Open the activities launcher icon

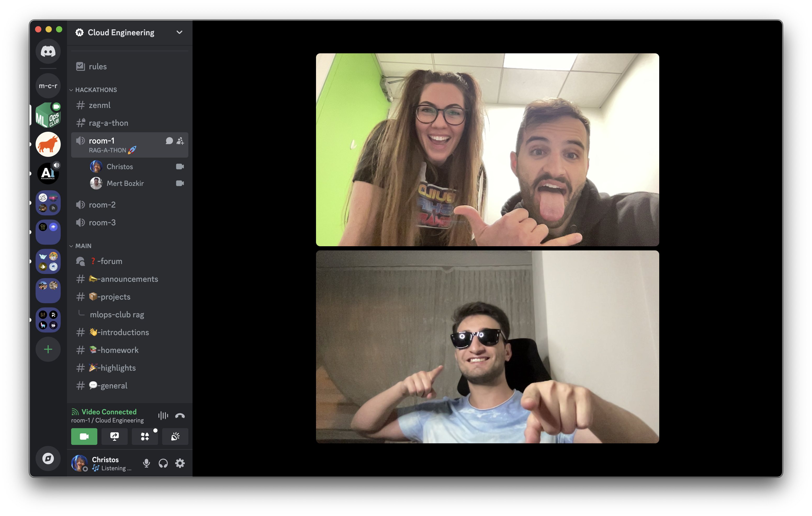(x=145, y=437)
